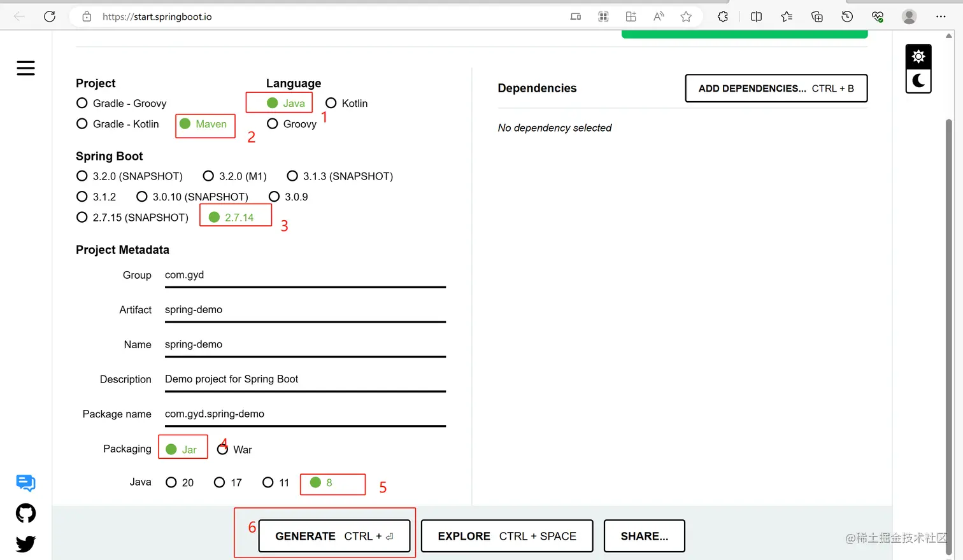Edit the Name field
Screen dimensions: 963x560
[305, 344]
